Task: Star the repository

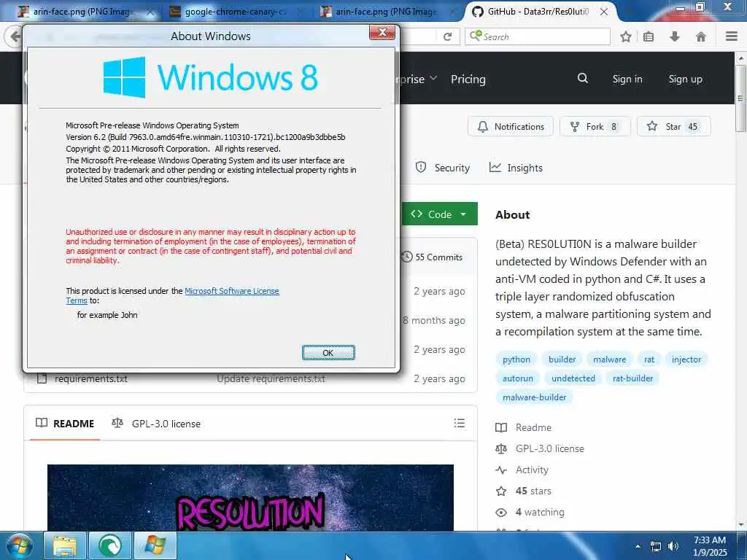Action: 673,127
